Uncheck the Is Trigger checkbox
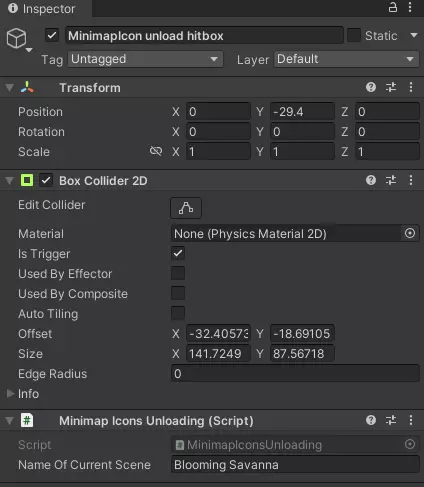 point(178,253)
